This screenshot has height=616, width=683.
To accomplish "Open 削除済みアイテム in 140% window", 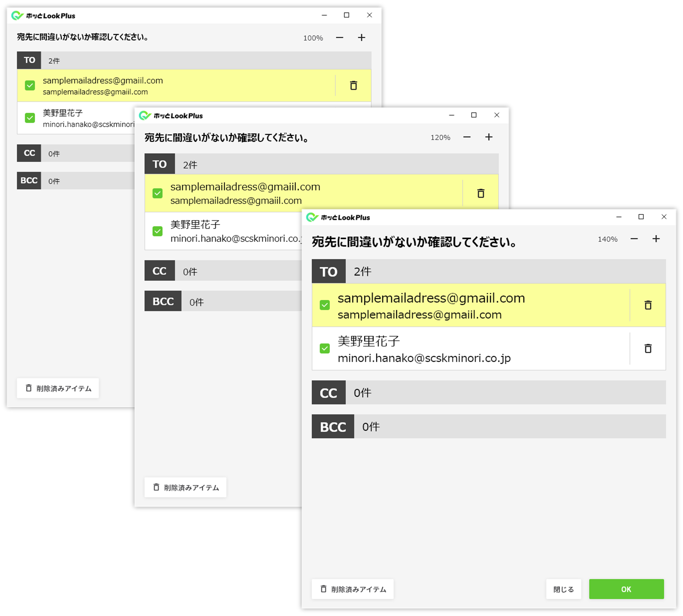I will click(353, 589).
